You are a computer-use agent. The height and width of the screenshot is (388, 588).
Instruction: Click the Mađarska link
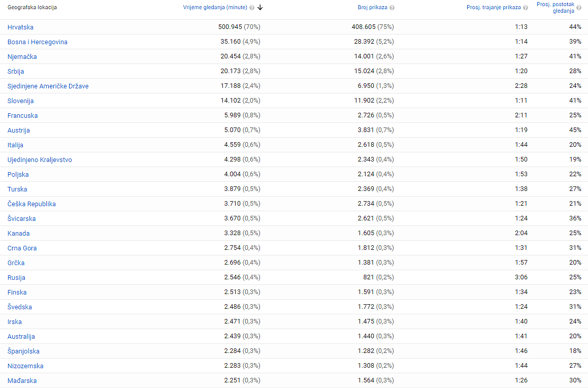click(x=22, y=381)
